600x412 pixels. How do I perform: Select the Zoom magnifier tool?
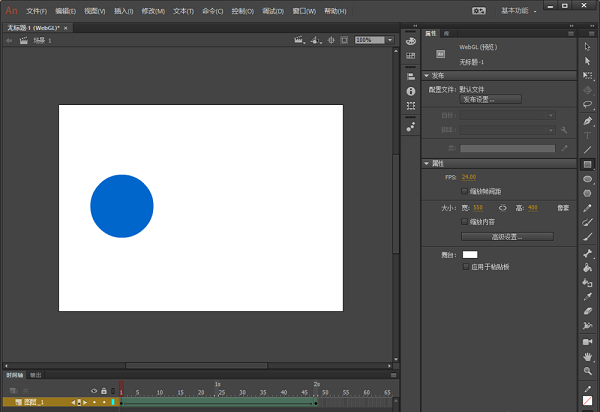588,371
